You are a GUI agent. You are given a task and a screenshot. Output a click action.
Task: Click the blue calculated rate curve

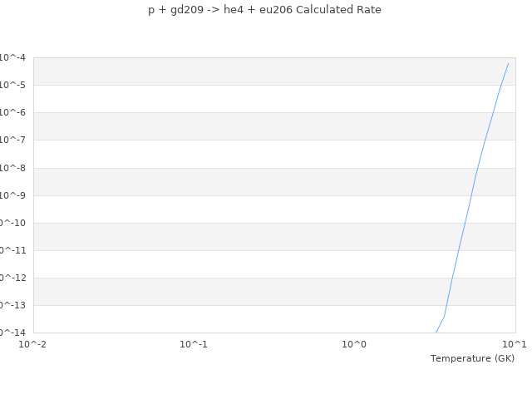pos(468,209)
